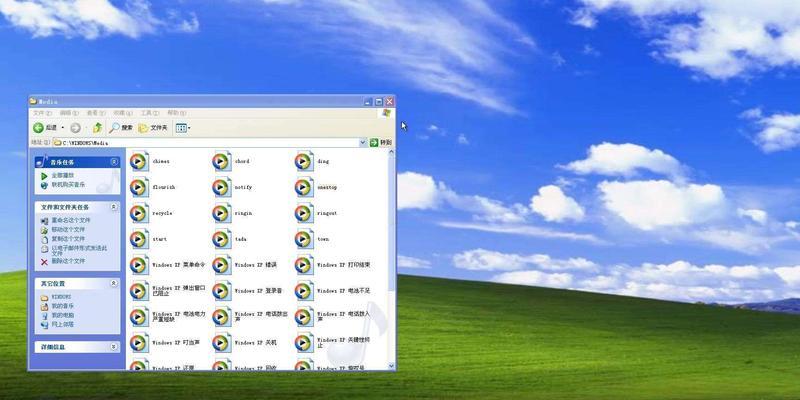800x400 pixels.
Task: Select the tada sound file icon
Action: (221, 239)
